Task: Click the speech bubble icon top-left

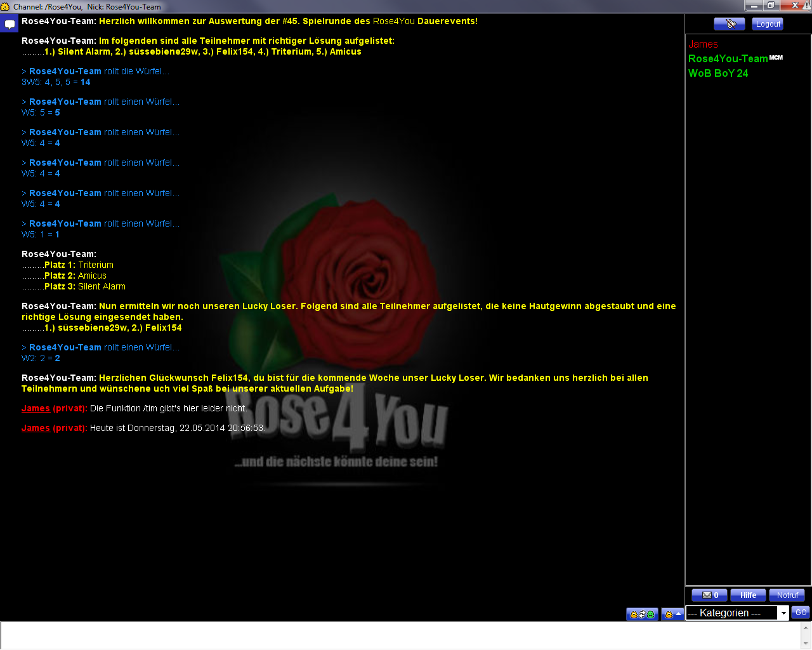Action: (10, 25)
